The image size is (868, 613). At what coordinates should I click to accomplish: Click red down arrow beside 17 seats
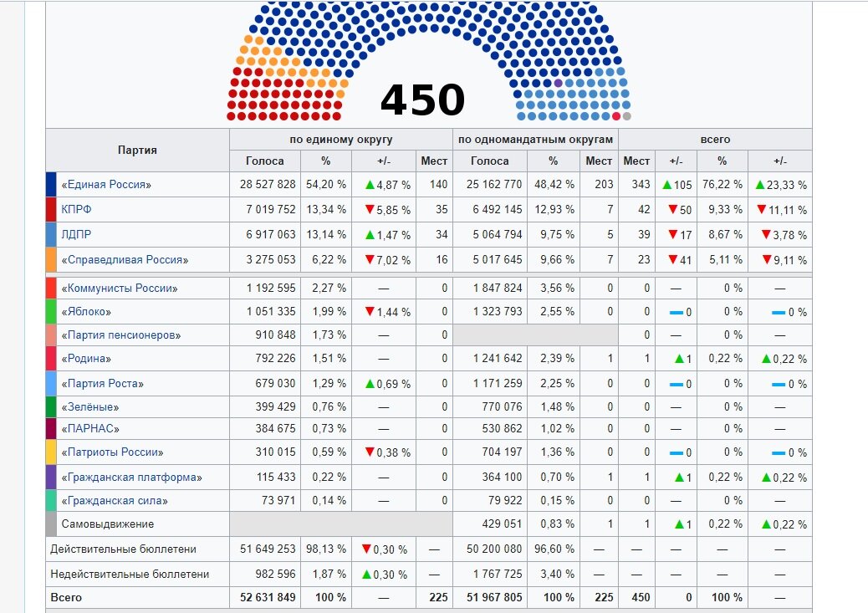pyautogui.click(x=672, y=234)
